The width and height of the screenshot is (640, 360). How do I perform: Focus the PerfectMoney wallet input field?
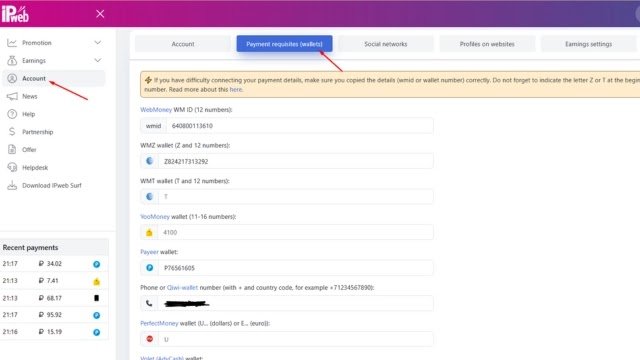[296, 339]
